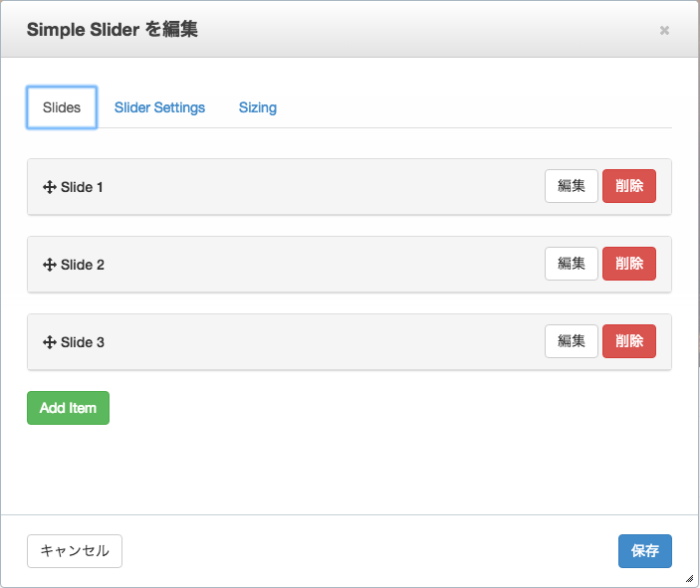Select the Slide 1 row label
The image size is (700, 588).
(82, 187)
